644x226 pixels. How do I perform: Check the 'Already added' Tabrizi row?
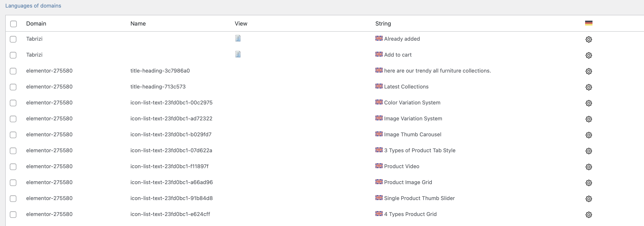point(13,39)
